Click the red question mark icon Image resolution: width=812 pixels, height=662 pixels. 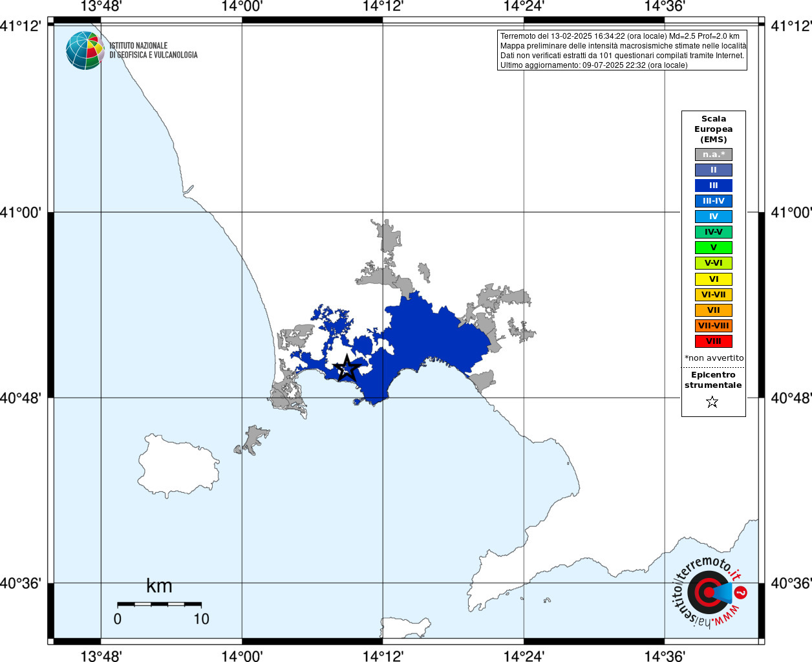tap(742, 592)
